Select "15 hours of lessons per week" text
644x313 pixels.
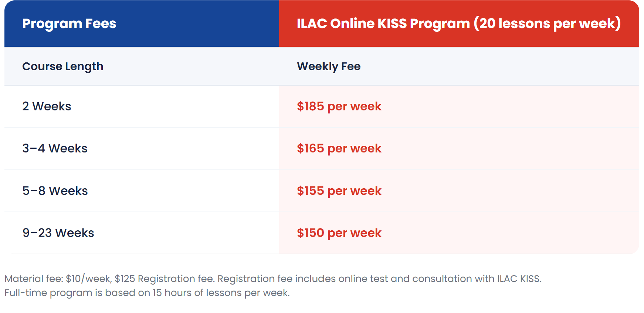(221, 293)
